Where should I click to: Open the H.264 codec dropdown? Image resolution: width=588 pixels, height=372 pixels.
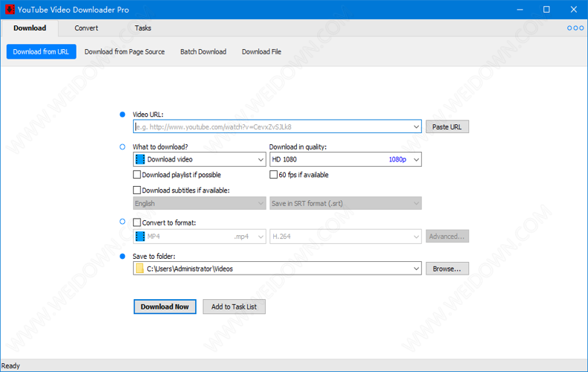[x=345, y=237]
